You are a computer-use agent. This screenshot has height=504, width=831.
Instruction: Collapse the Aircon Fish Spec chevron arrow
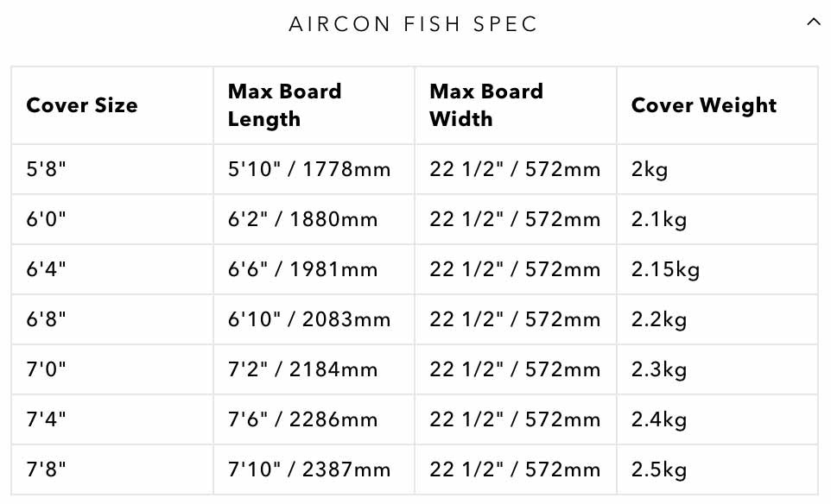pos(812,23)
